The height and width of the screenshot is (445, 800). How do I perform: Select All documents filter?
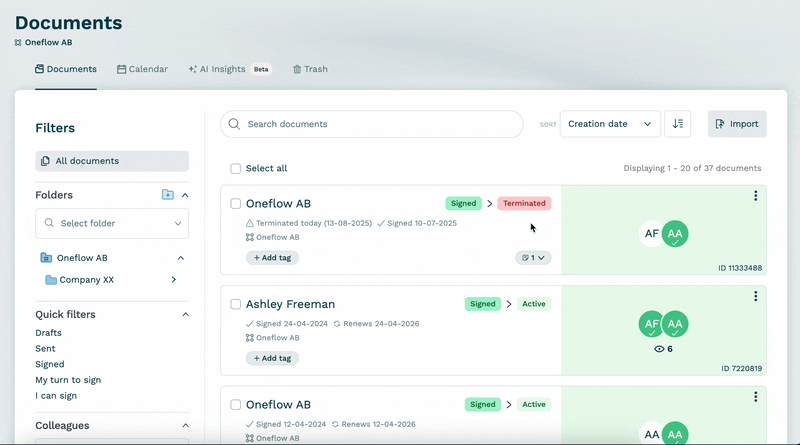point(112,161)
